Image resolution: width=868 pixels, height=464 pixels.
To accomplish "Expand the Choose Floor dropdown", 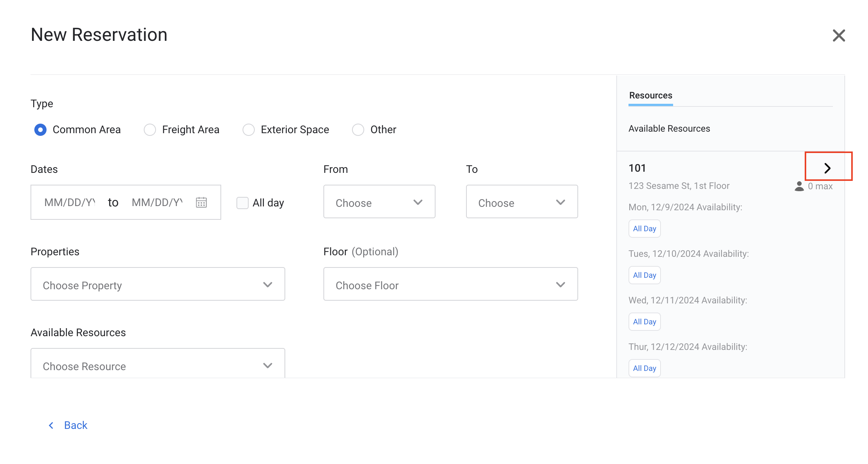I will [450, 284].
